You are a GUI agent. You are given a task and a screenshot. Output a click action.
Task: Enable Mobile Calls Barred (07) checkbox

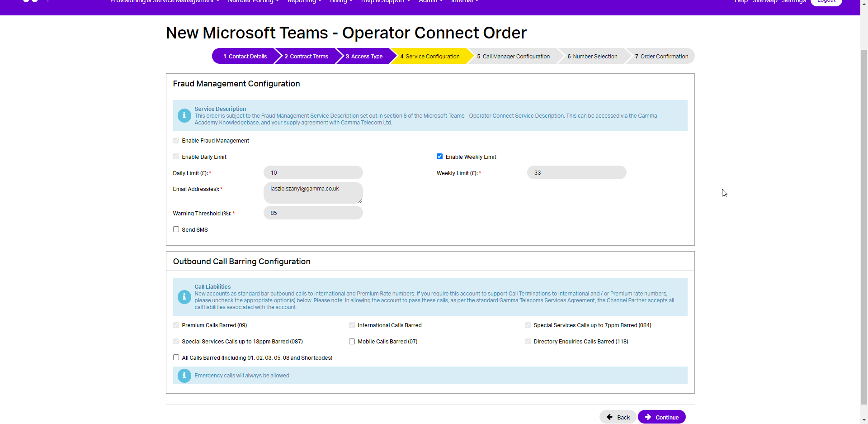pyautogui.click(x=352, y=341)
